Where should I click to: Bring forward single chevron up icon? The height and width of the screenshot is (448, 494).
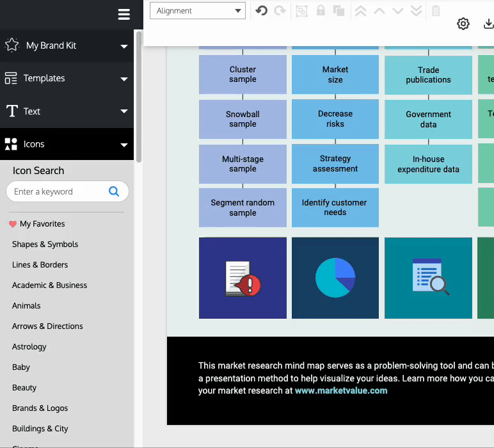(379, 11)
